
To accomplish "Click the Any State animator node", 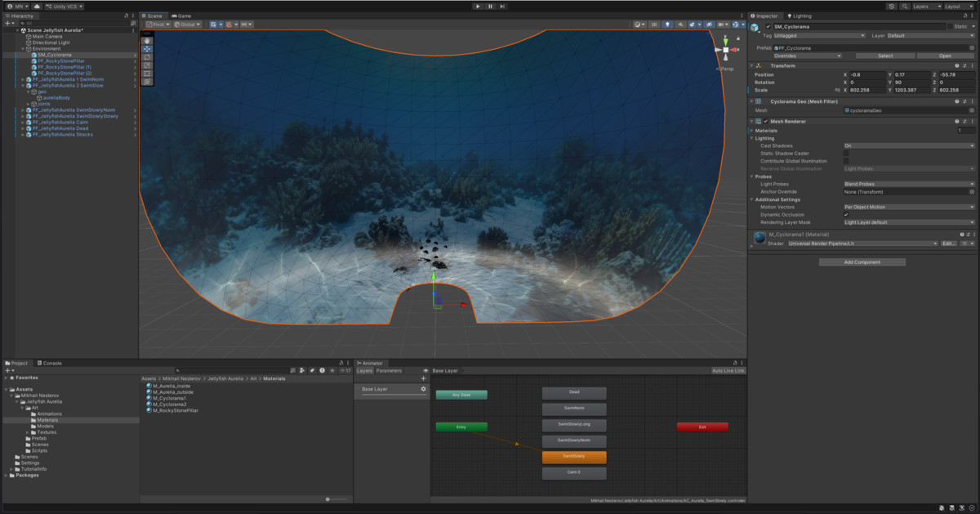I will [x=461, y=395].
